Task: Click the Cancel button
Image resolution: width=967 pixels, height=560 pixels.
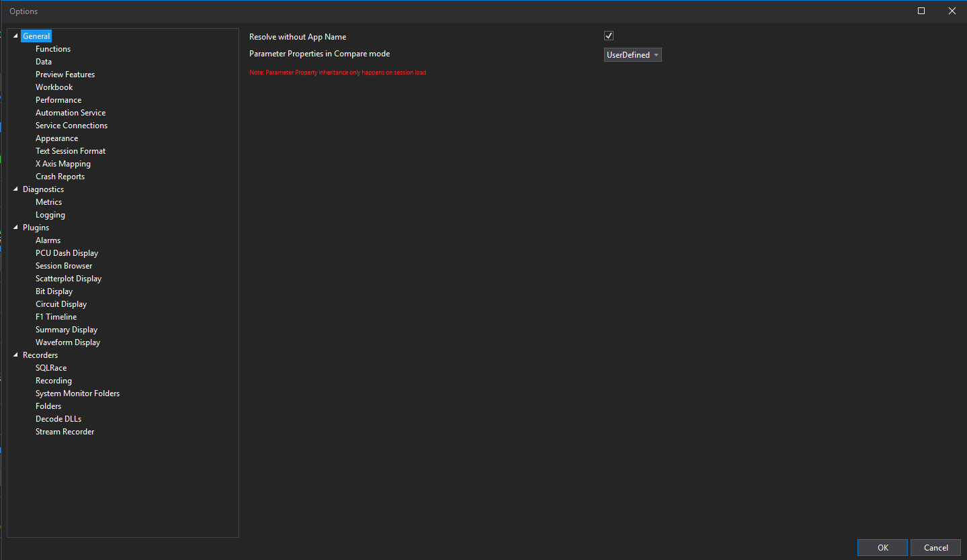Action: (x=935, y=547)
